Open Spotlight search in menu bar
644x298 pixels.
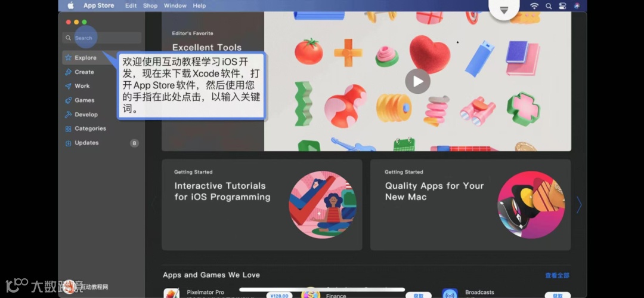(x=549, y=6)
